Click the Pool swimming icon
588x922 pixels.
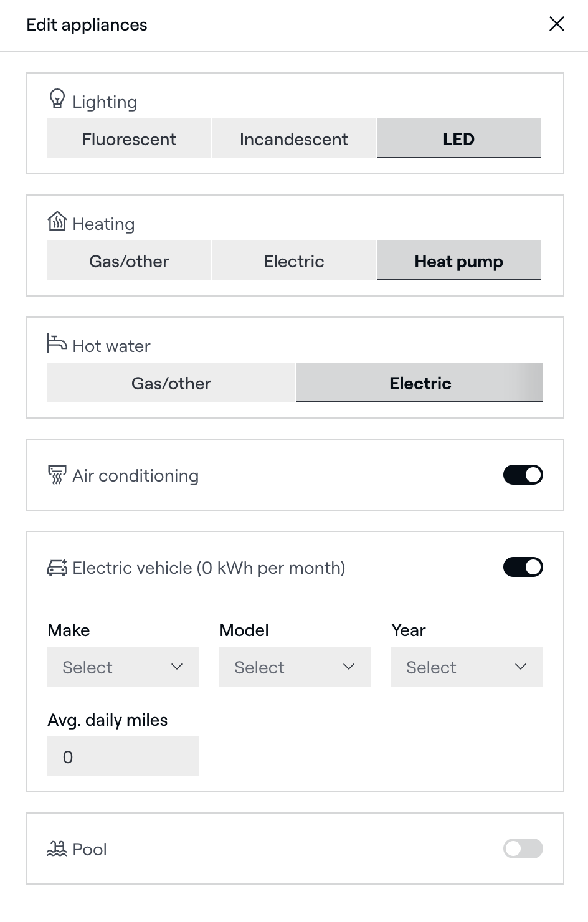coord(57,848)
